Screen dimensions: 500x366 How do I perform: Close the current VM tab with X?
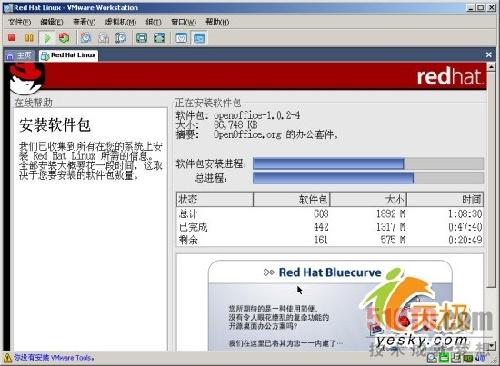(489, 55)
